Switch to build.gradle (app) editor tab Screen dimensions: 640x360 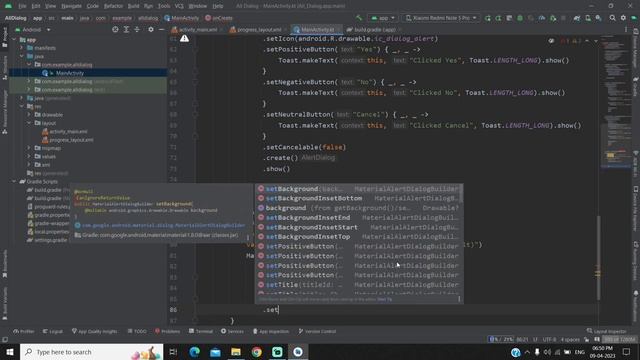[x=373, y=29]
